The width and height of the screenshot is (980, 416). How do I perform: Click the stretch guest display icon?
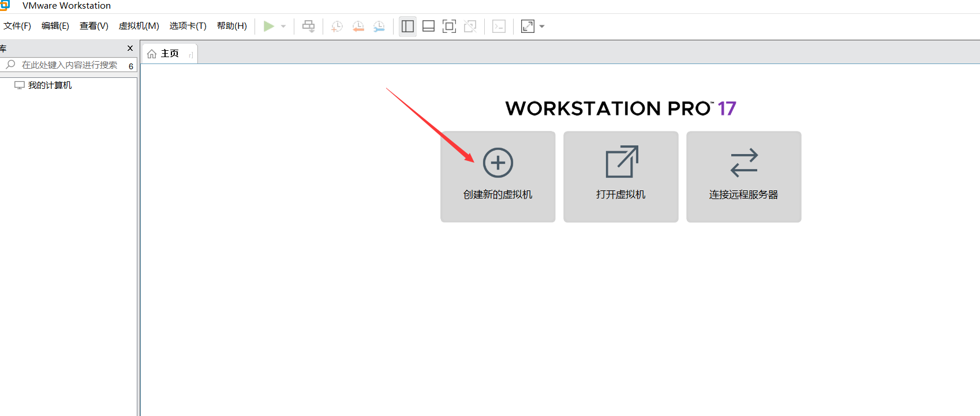[528, 26]
